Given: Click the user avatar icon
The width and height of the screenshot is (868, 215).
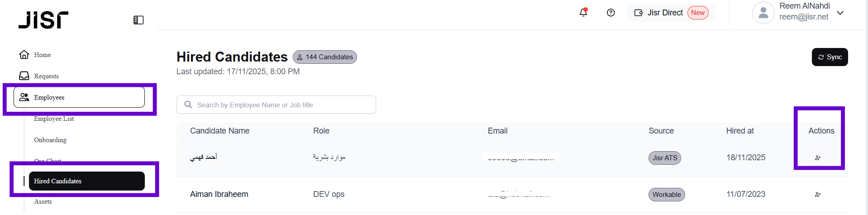Looking at the screenshot, I should coord(763,13).
